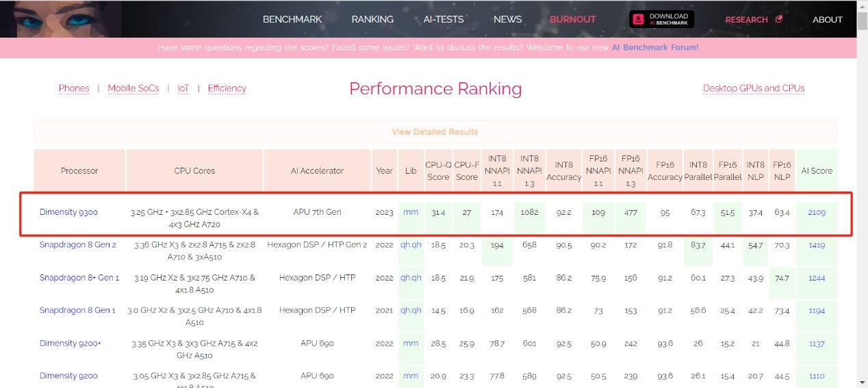Open the AI Benchmark Forum link

tap(655, 48)
